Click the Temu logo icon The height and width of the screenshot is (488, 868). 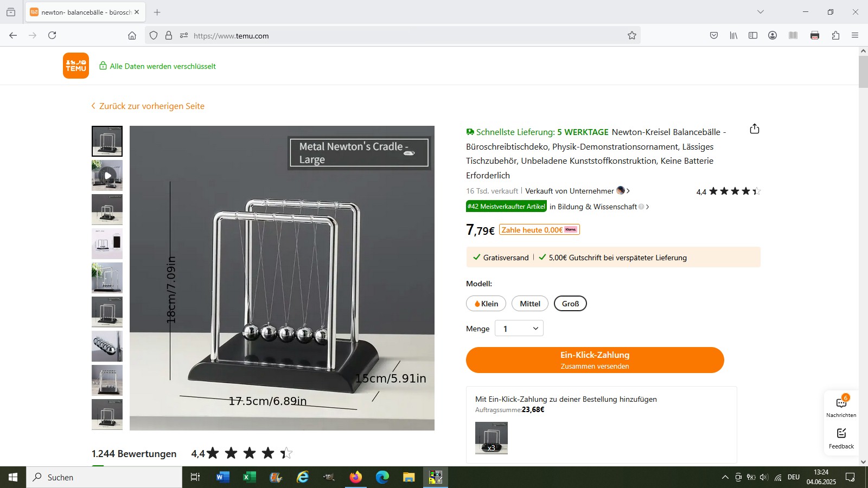tap(76, 66)
